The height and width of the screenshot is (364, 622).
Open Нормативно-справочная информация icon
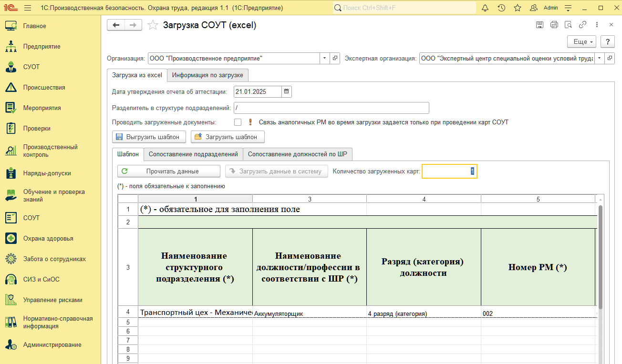click(x=11, y=322)
